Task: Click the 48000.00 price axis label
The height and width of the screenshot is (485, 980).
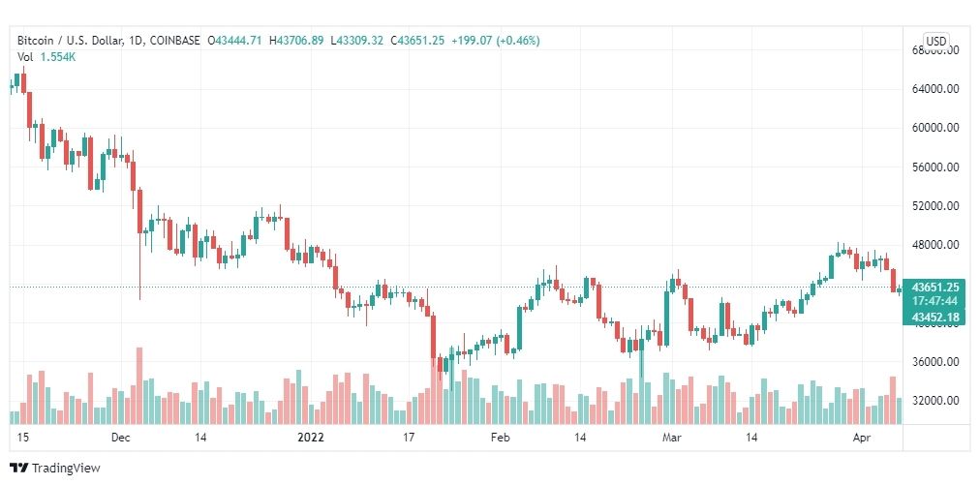Action: [935, 244]
